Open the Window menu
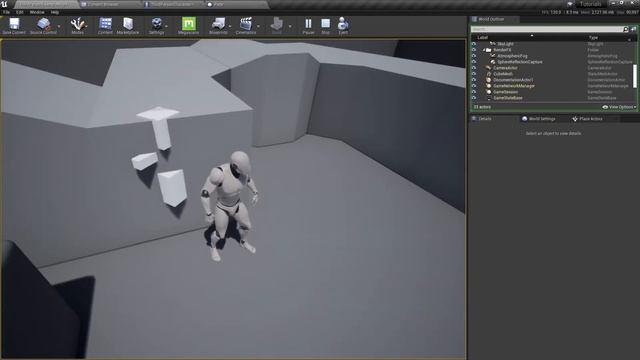This screenshot has width=640, height=360. pyautogui.click(x=37, y=12)
